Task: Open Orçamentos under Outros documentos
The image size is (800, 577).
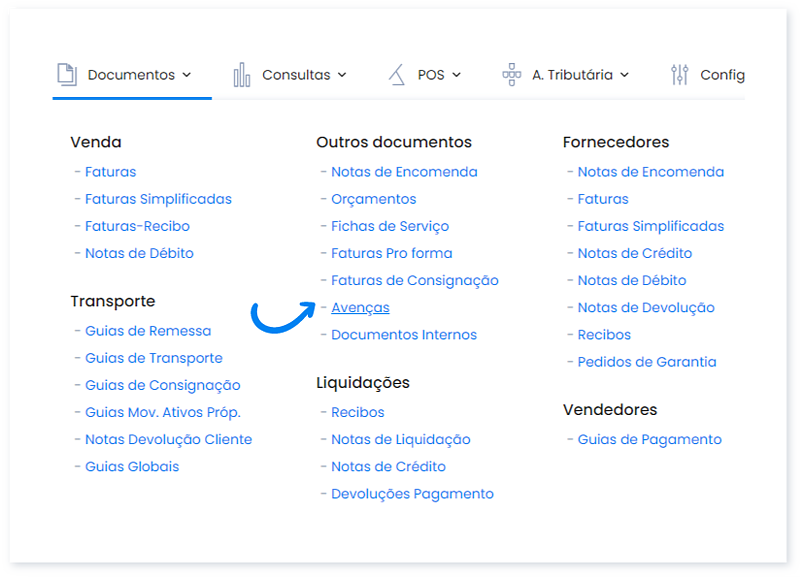Action: [x=373, y=199]
